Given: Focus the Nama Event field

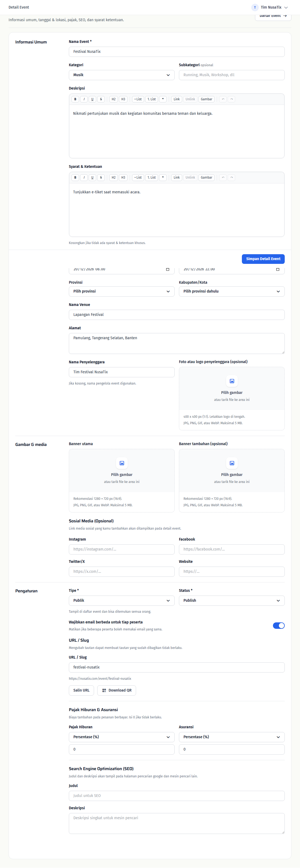Looking at the screenshot, I should click(177, 52).
